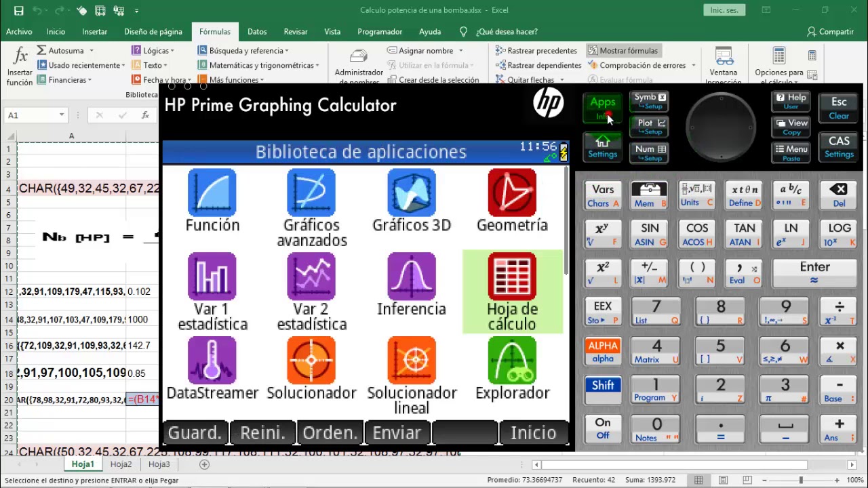Open the Var 1 estadística app
The image size is (868, 488).
coord(212,291)
